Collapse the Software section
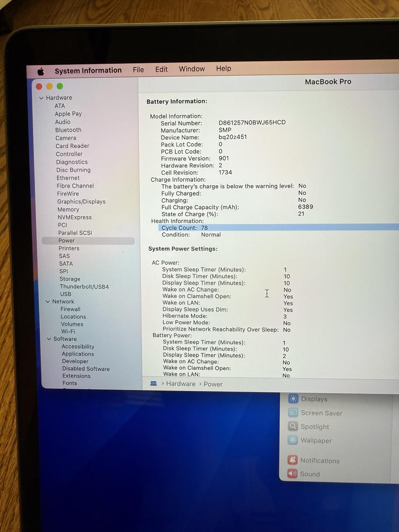This screenshot has height=532, width=399. pos(49,339)
